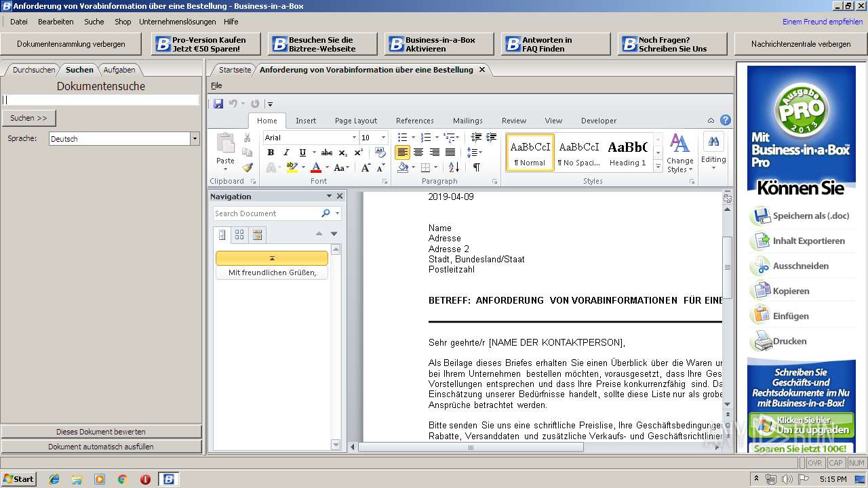Click the Justify alignment icon
868x488 pixels.
coord(450,152)
